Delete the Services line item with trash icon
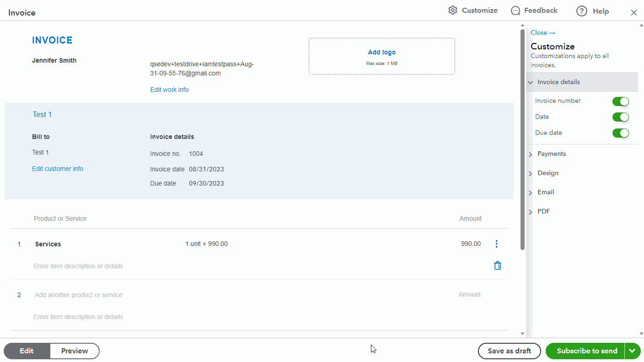Viewport: 644px width, 362px height. click(498, 266)
